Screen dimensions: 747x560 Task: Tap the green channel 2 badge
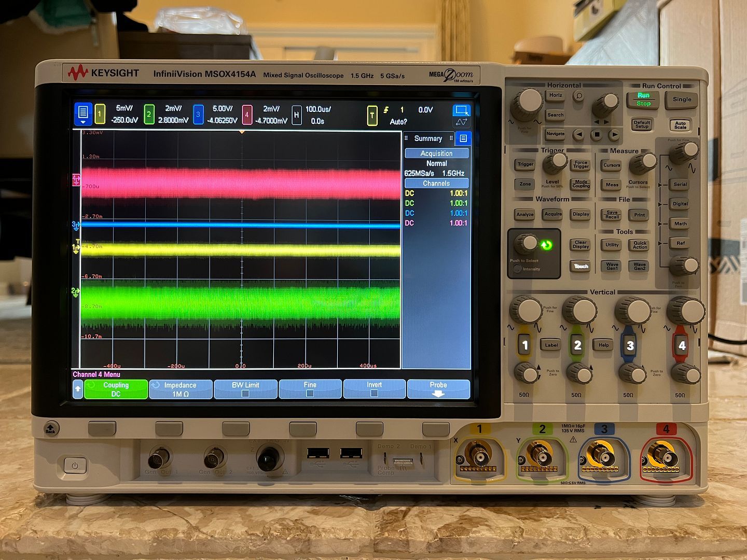pos(149,115)
